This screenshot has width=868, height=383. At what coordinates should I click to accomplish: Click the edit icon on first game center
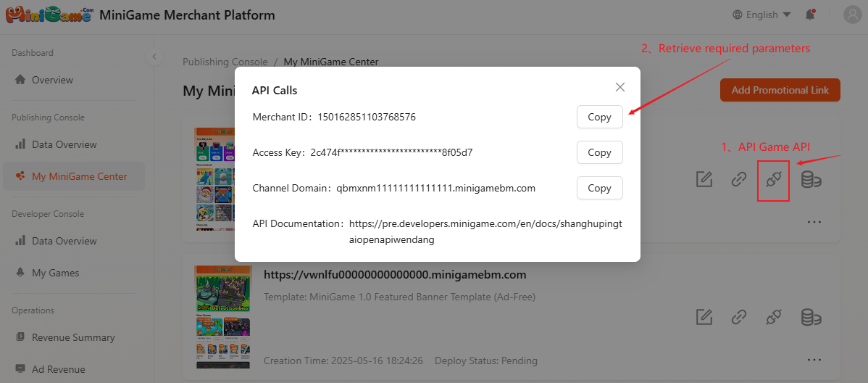[704, 179]
